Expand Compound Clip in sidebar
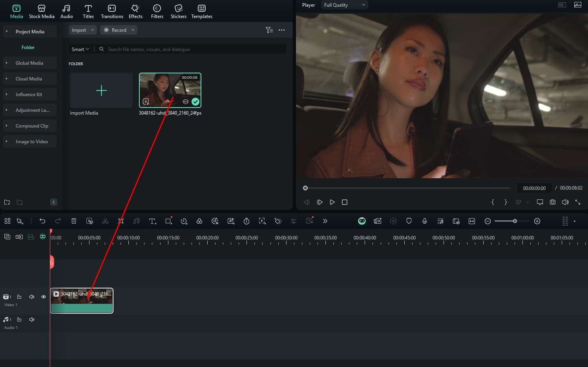 click(7, 126)
